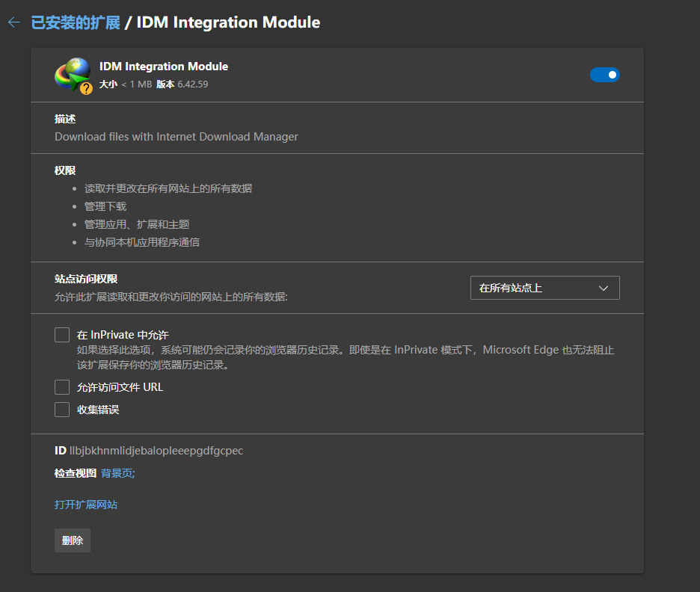Screen dimensions: 700x592
Task: Check the 在 InPrivate 中允许 checkbox
Action: click(62, 335)
